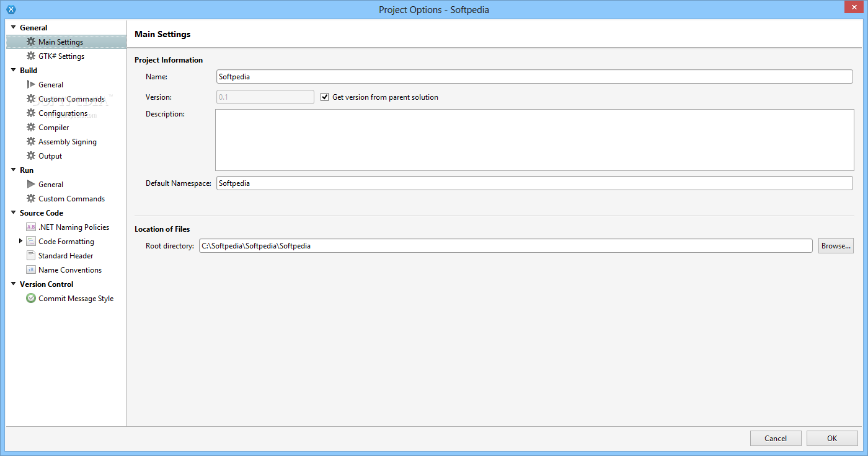
Task: Click the green Commit Message Style icon
Action: tap(31, 298)
